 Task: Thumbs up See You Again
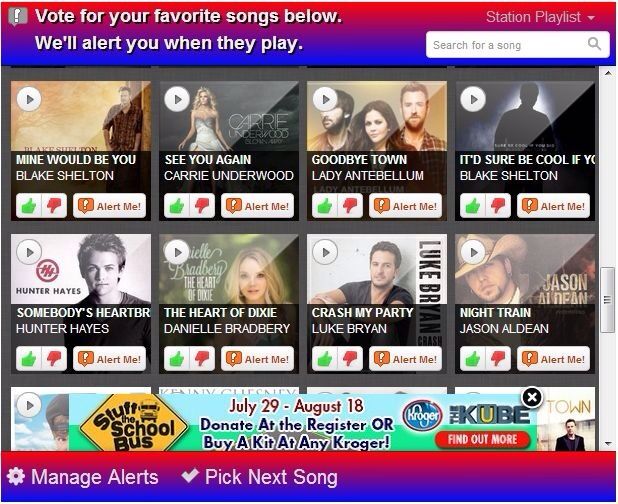tap(177, 206)
